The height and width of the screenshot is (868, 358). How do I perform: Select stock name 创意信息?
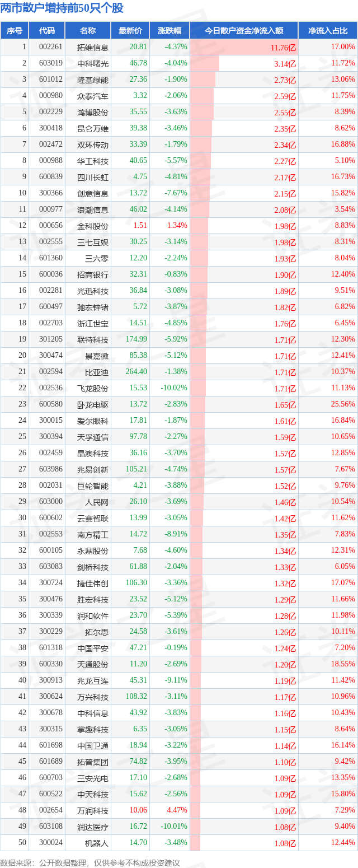(93, 193)
